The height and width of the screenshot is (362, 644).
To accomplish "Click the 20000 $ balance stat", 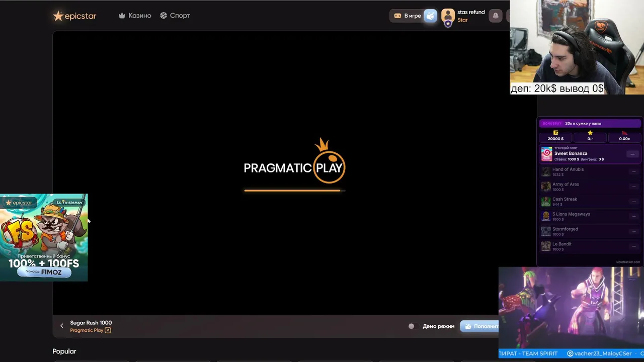I will pyautogui.click(x=555, y=139).
